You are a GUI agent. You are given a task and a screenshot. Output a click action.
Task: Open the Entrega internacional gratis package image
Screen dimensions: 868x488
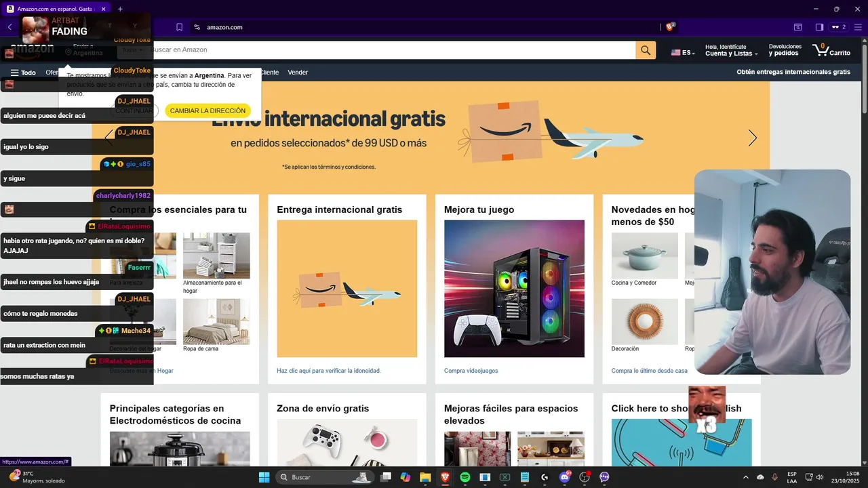point(347,288)
